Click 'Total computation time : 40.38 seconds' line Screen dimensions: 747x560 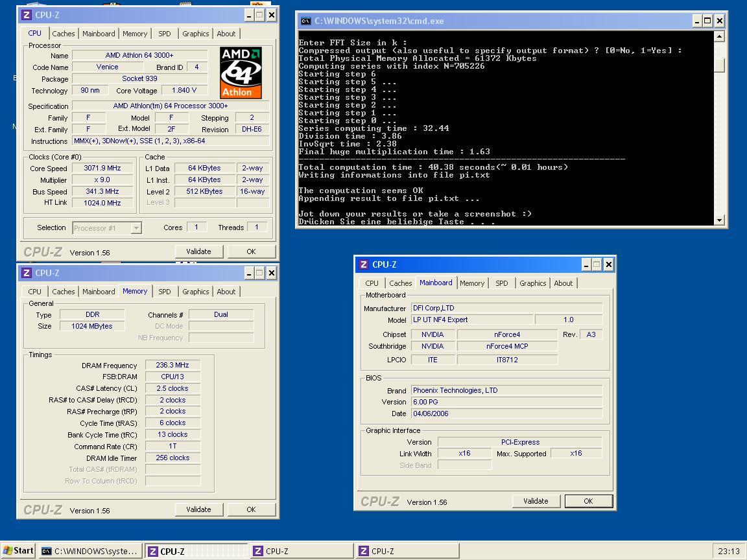pos(433,167)
